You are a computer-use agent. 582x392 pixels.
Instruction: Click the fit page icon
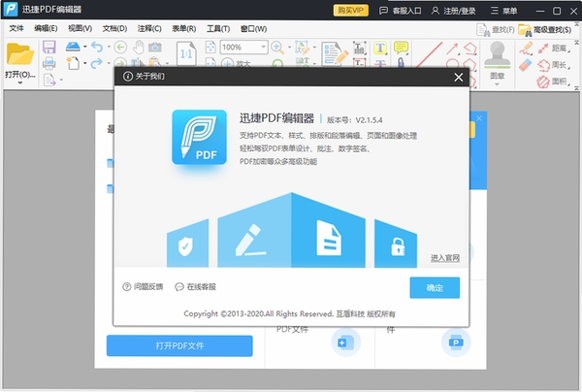click(x=210, y=48)
